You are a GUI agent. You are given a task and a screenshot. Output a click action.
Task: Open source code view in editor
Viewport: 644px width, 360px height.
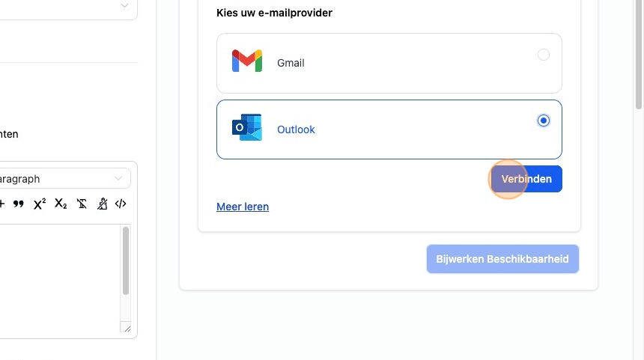coord(121,204)
